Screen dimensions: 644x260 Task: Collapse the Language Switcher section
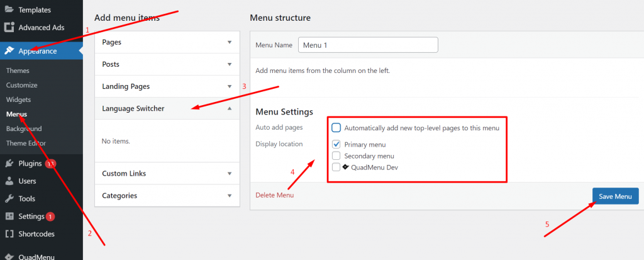point(230,108)
